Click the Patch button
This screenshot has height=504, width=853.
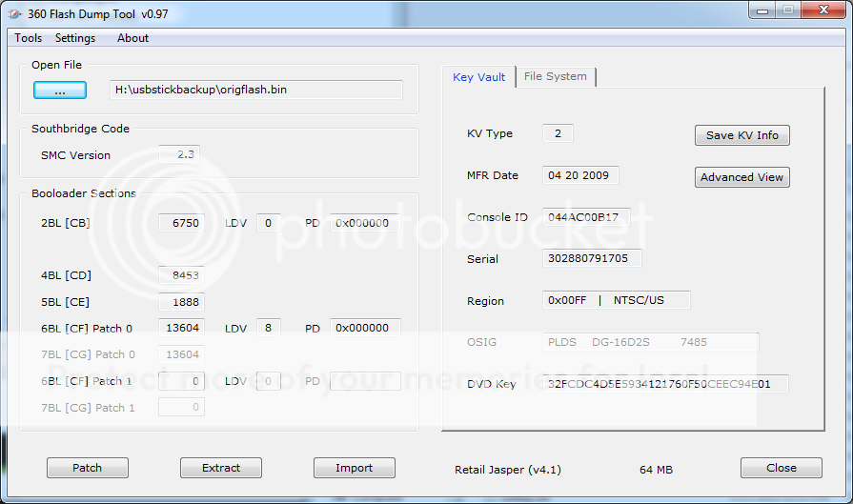pos(87,468)
